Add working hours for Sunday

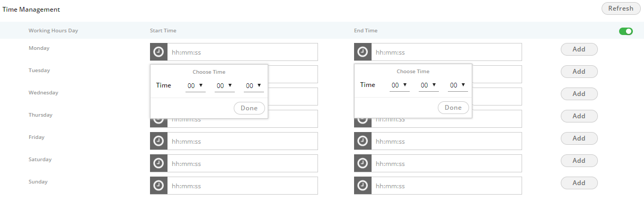coord(579,183)
